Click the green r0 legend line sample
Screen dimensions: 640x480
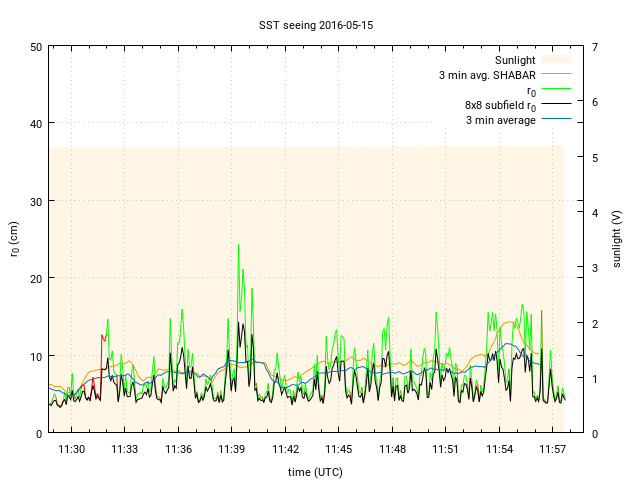click(556, 90)
